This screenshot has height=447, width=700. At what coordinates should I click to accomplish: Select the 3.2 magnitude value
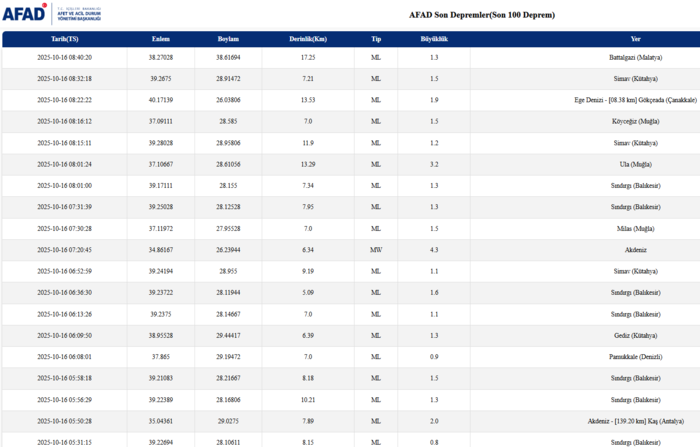433,164
